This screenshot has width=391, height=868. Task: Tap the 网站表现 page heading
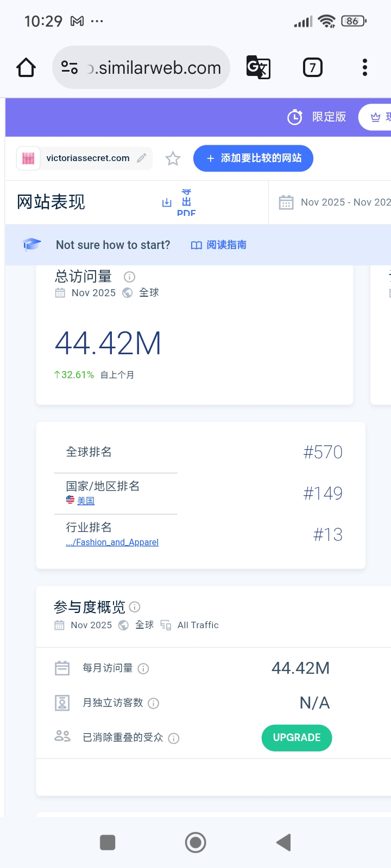pos(51,202)
